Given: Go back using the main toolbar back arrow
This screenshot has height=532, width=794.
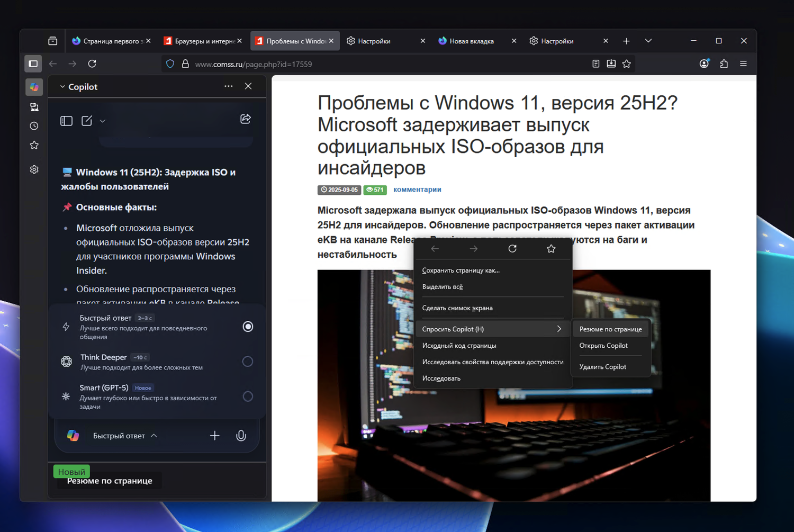Looking at the screenshot, I should pos(53,64).
